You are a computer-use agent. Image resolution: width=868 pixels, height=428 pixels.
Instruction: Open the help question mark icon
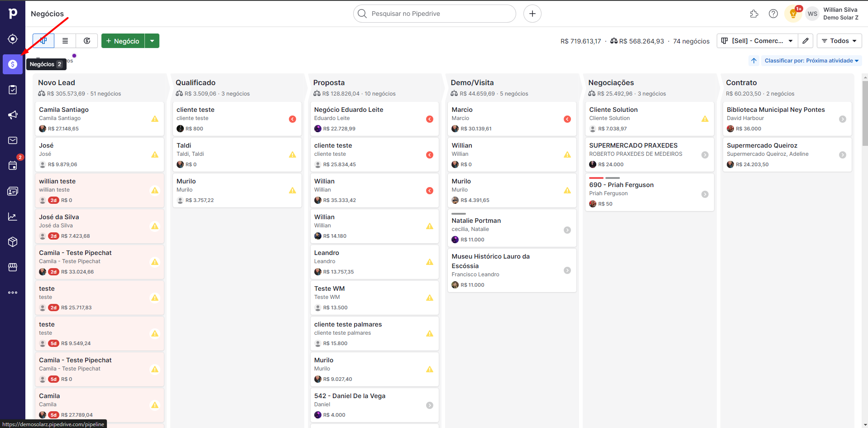point(773,14)
